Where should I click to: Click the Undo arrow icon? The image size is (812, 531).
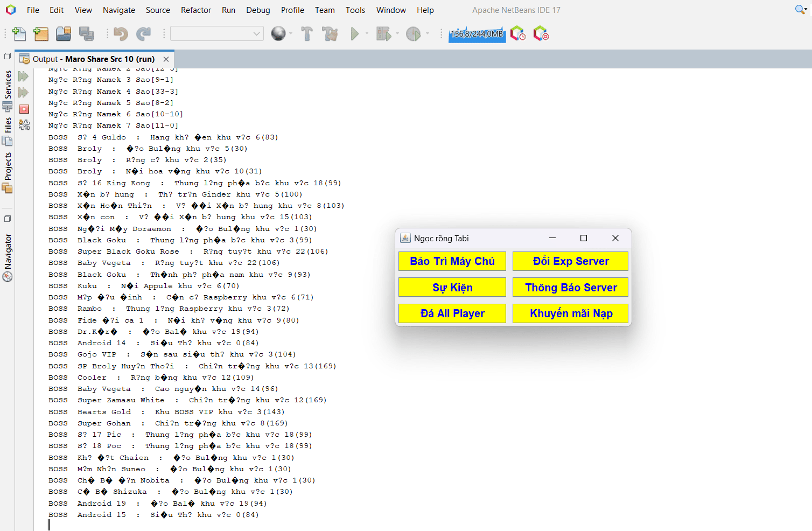[x=121, y=34]
